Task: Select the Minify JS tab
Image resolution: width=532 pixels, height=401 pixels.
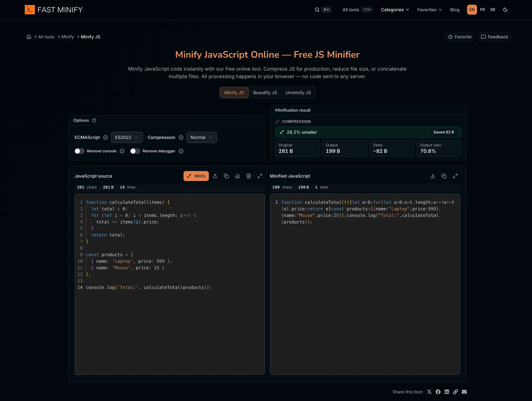Action: point(234,93)
